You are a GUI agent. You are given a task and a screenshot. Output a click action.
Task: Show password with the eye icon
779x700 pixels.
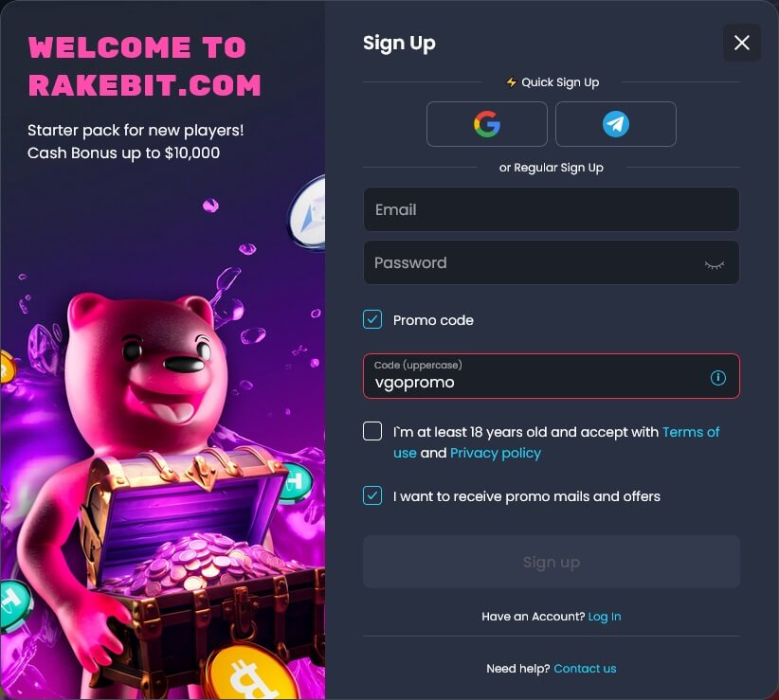(714, 264)
